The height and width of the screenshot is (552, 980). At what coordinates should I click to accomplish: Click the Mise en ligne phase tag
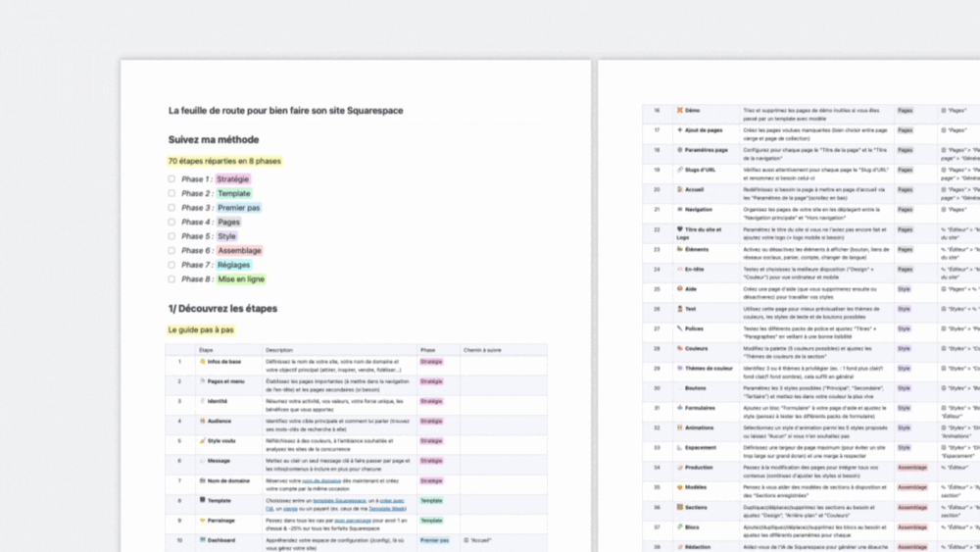coord(241,279)
